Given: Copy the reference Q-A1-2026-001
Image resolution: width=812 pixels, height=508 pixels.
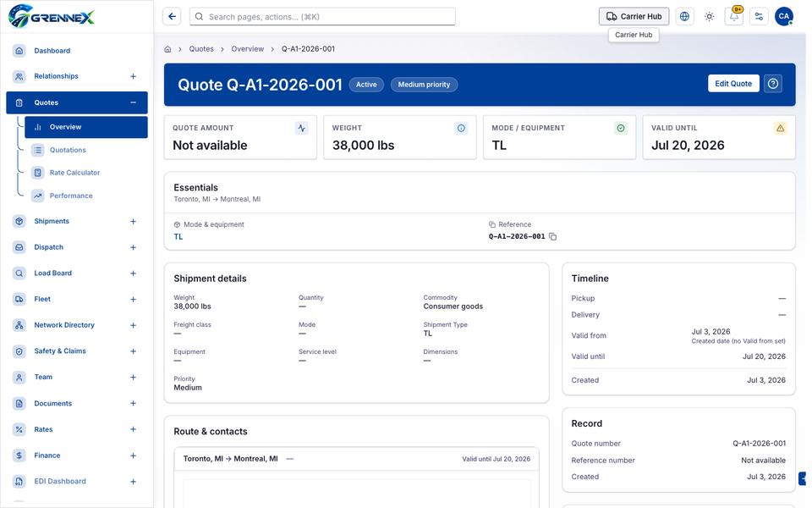Looking at the screenshot, I should click(553, 237).
